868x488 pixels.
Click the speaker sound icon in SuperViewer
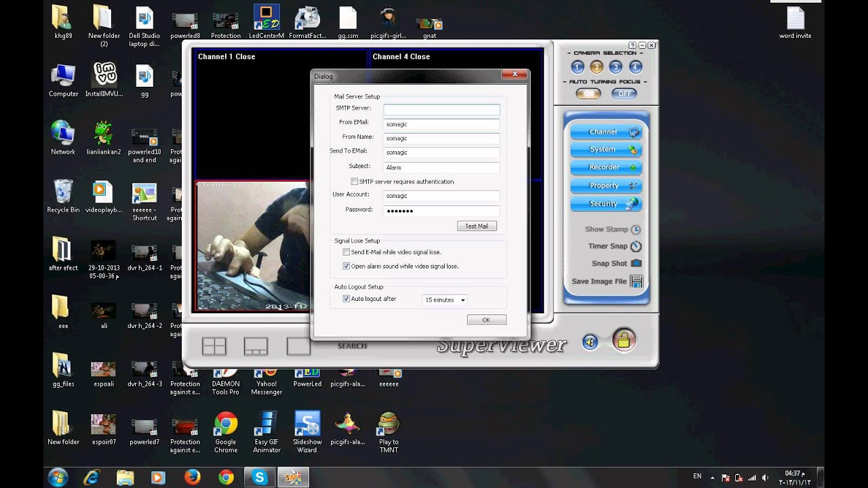pos(590,342)
